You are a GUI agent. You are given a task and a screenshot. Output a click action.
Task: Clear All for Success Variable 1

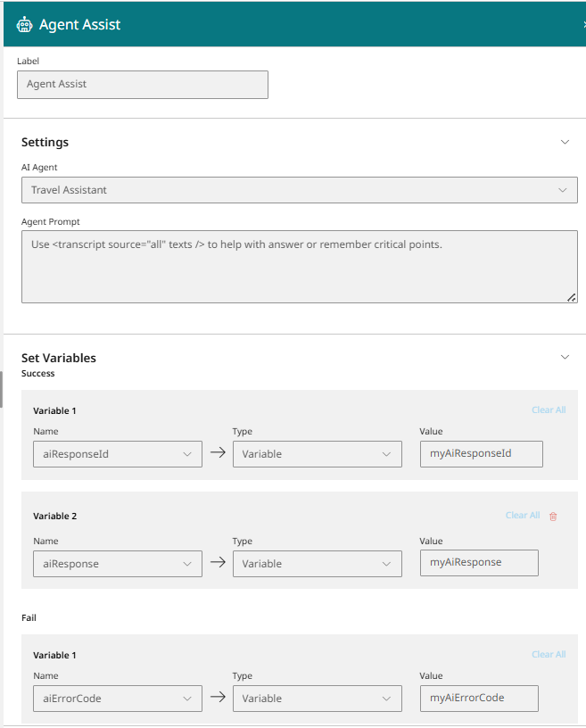(x=549, y=410)
